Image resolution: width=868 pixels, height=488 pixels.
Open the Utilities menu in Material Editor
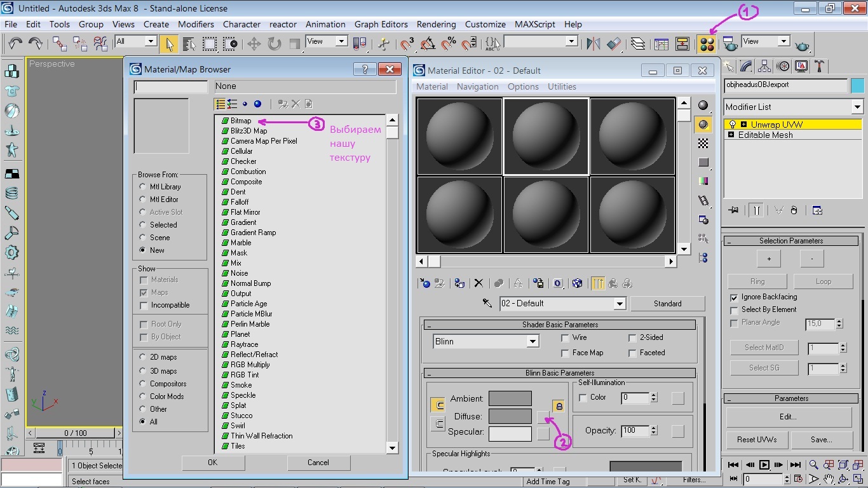tap(562, 86)
